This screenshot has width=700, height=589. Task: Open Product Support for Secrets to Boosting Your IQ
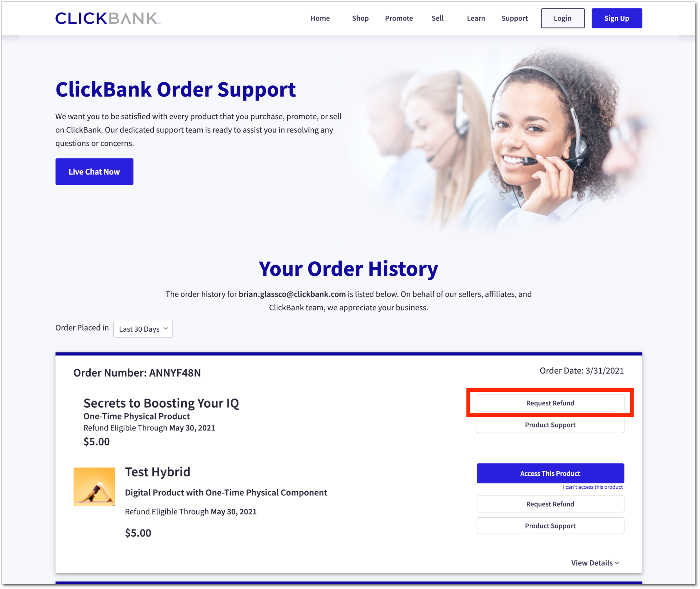(550, 425)
